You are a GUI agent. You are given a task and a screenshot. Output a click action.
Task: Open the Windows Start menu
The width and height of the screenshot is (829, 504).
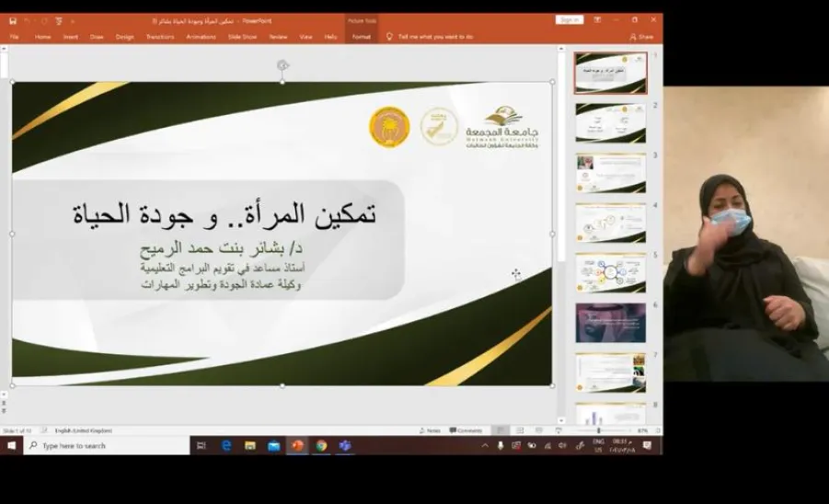(x=12, y=446)
